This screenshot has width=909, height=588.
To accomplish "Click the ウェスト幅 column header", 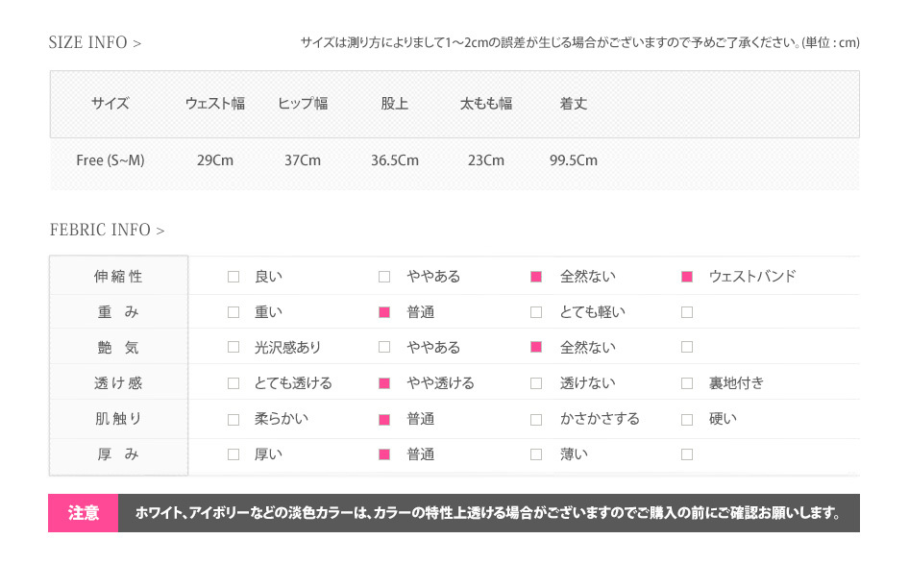I will pyautogui.click(x=215, y=104).
